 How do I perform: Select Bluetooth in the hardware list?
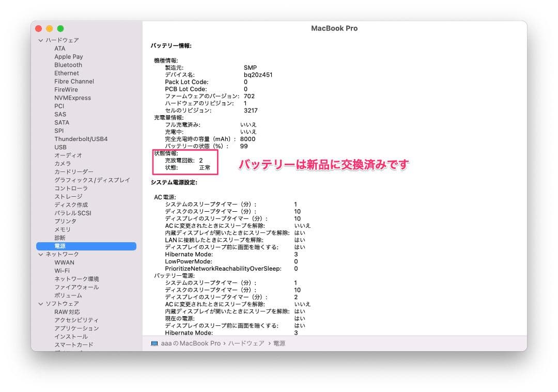click(x=68, y=65)
